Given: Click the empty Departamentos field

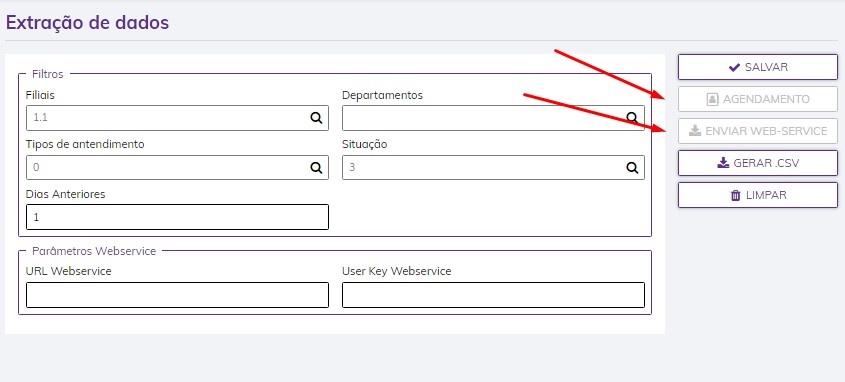Looking at the screenshot, I should [x=493, y=118].
